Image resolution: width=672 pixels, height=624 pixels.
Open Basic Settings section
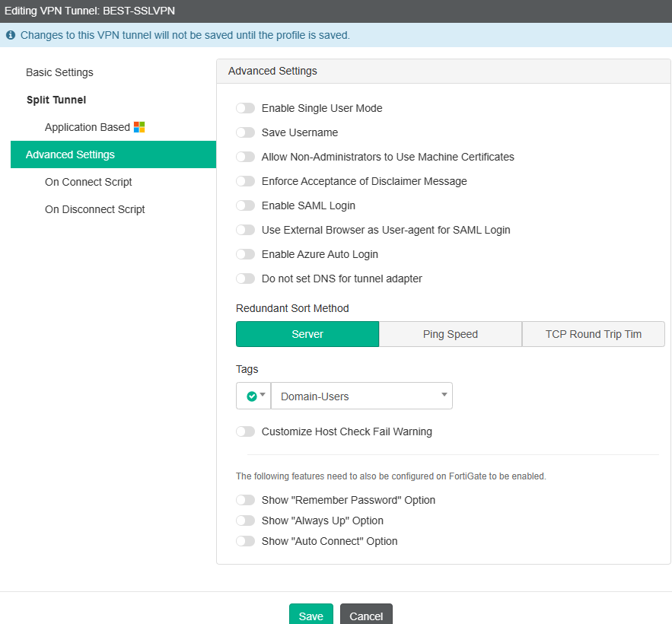tap(59, 72)
